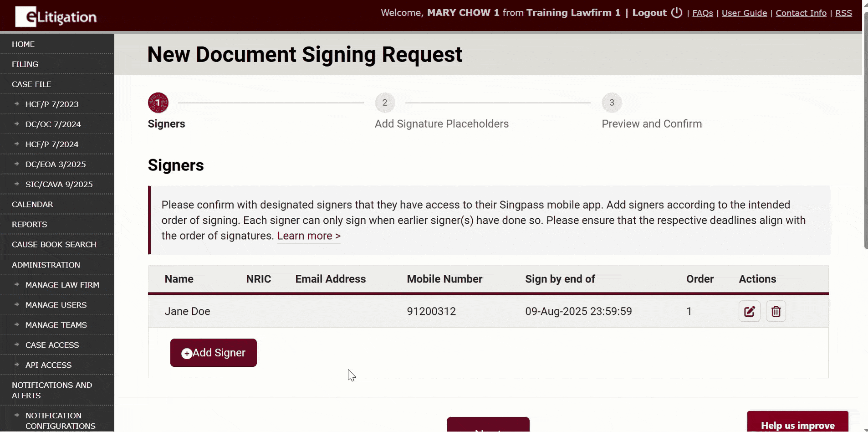Open the Filing menu item
This screenshot has height=432, width=868.
pyautogui.click(x=25, y=64)
